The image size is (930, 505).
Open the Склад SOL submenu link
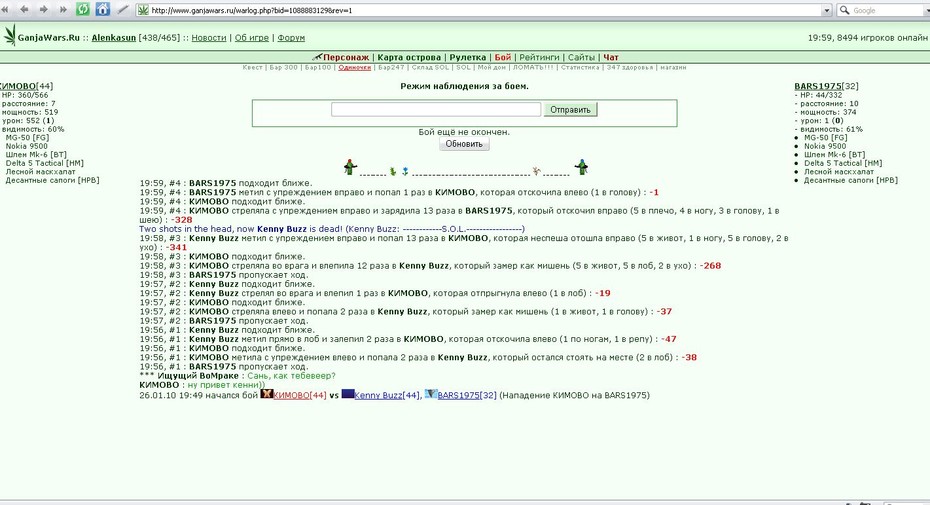[x=431, y=68]
